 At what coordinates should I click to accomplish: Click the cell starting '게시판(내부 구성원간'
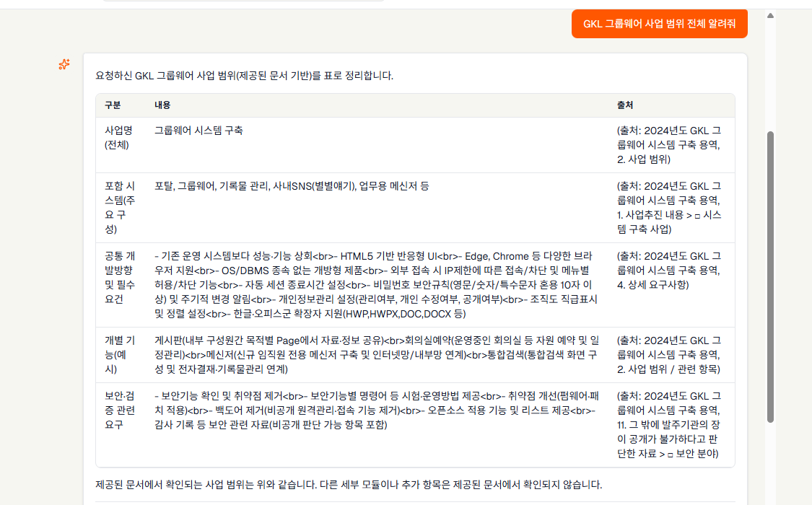coord(377,354)
